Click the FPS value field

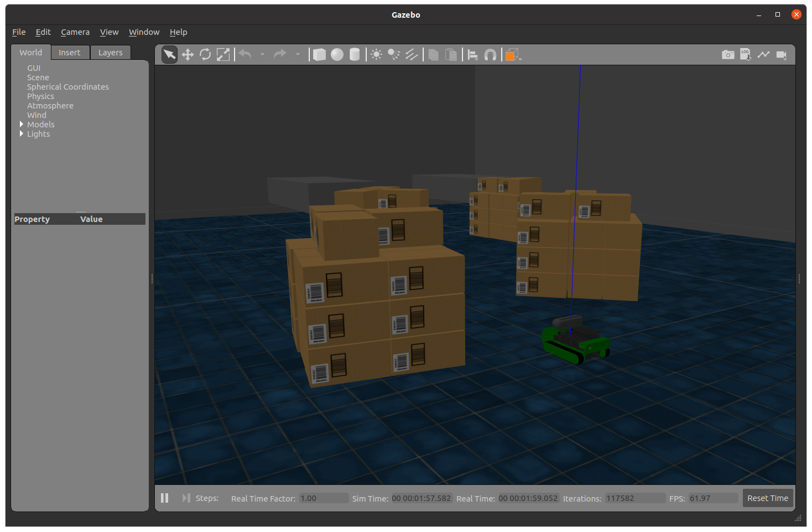tap(713, 498)
